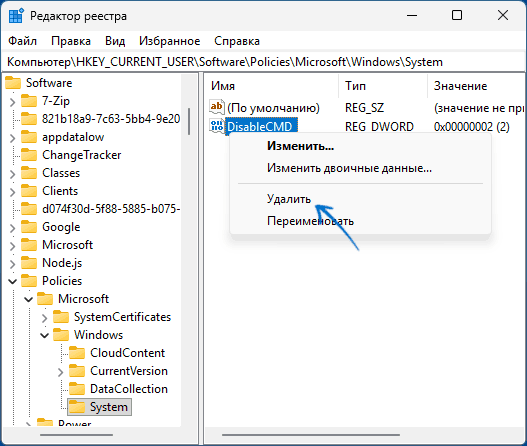Screen dimensions: 527x446
Task: Expand the CurrentVersion key
Action: click(60, 371)
